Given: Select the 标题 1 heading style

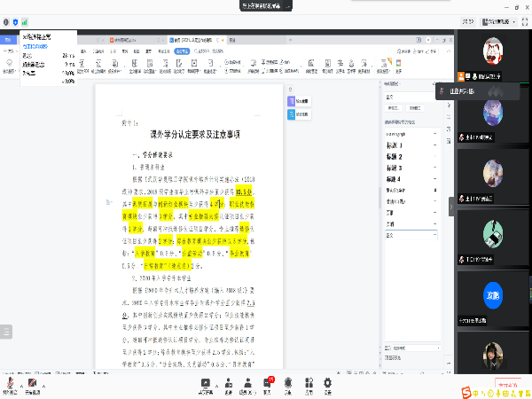Looking at the screenshot, I should (395, 145).
